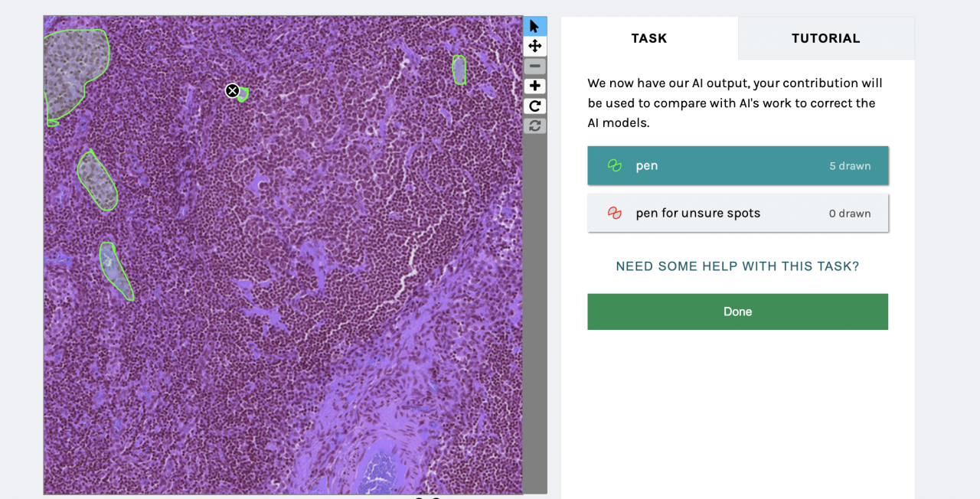Screen dimensions: 980x499
Task: Activate the move/pan tool
Action: 534,47
